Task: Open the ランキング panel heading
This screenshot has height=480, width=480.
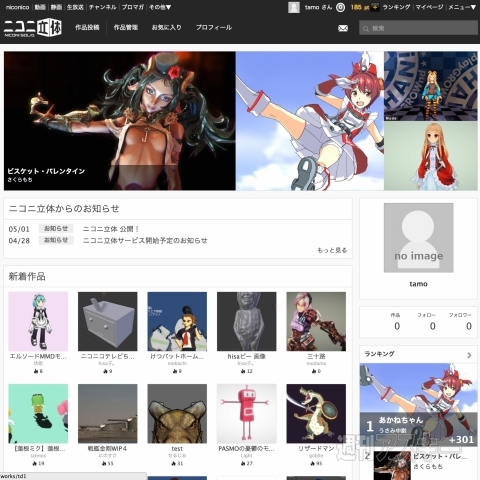Action: click(x=379, y=354)
